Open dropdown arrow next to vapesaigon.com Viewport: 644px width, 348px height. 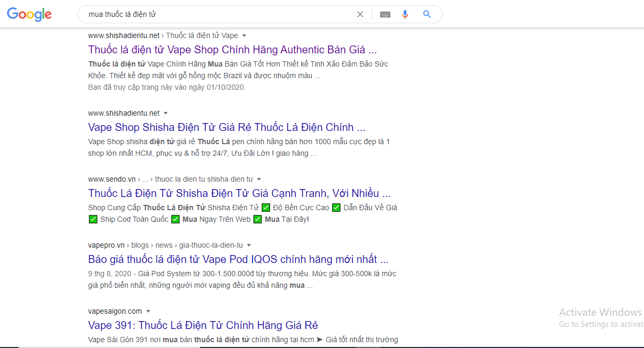pyautogui.click(x=148, y=312)
